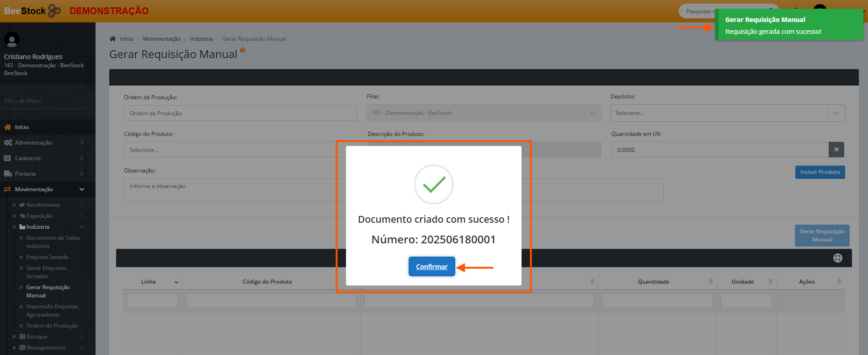Click the fullscreen icon on table header
Viewport: 868px width, 355px height.
[837, 258]
